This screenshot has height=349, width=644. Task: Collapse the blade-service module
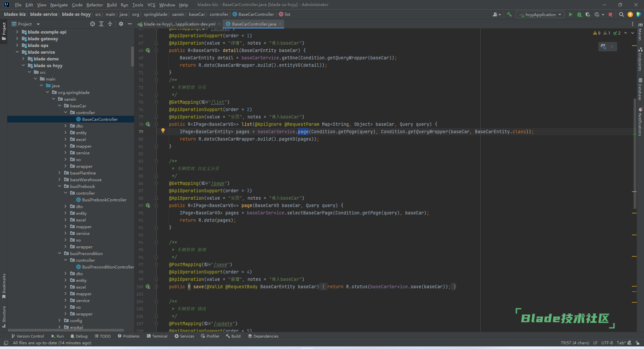click(17, 52)
